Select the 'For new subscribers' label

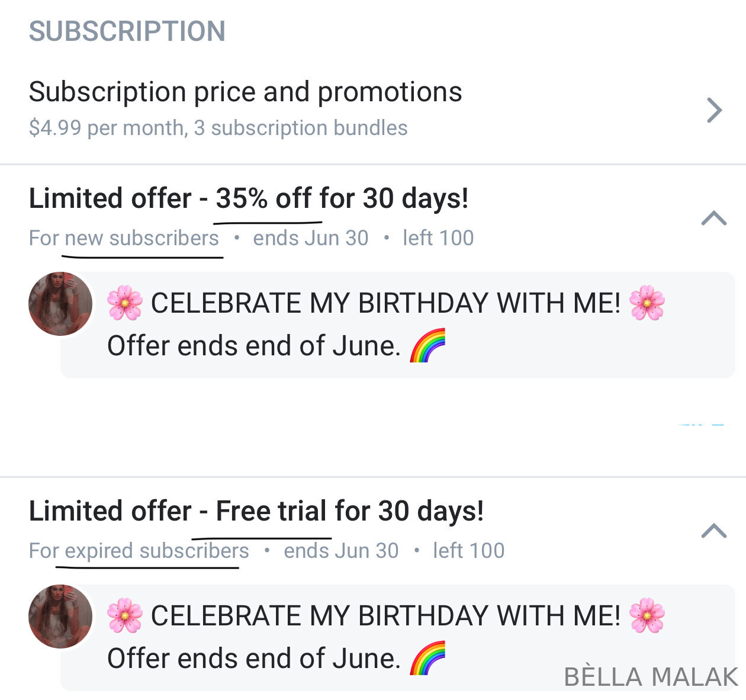coord(124,238)
